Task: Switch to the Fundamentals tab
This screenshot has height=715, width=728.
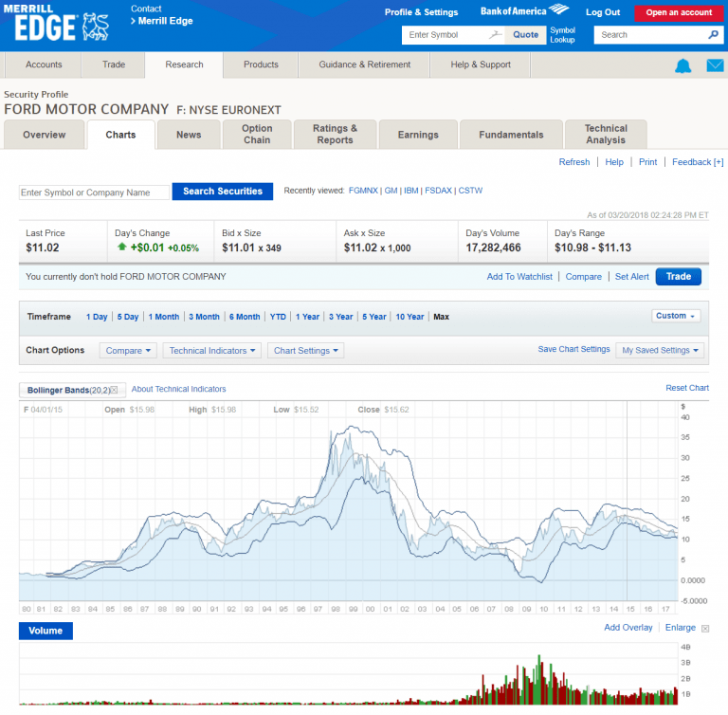Action: tap(511, 135)
